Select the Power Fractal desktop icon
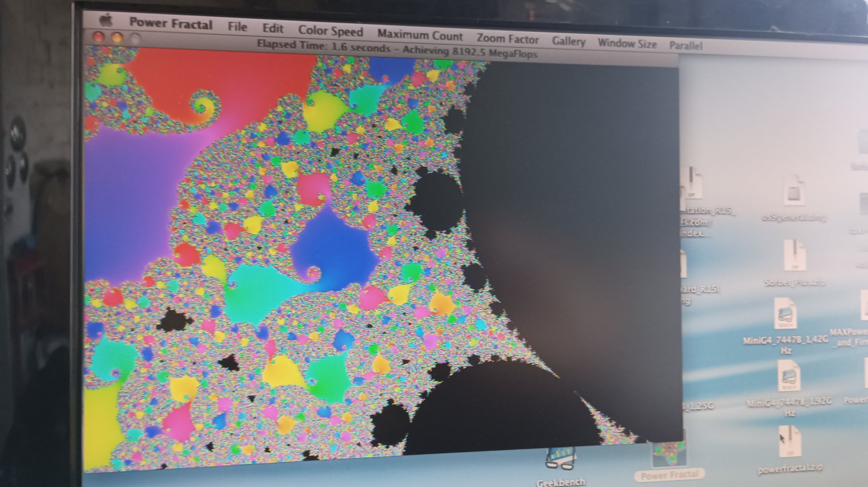This screenshot has width=868, height=487. [x=669, y=455]
